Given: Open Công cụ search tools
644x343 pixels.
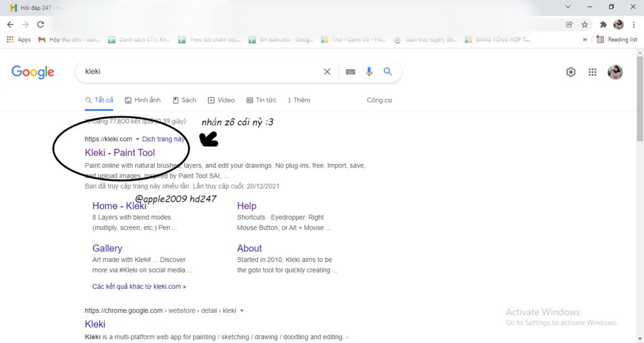Looking at the screenshot, I should [x=379, y=100].
